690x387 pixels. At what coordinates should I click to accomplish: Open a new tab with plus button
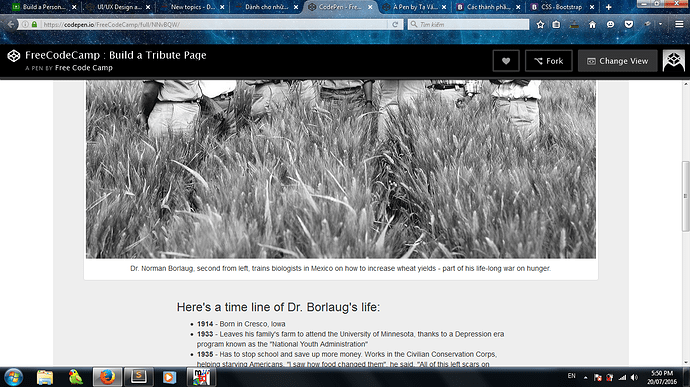pos(609,7)
